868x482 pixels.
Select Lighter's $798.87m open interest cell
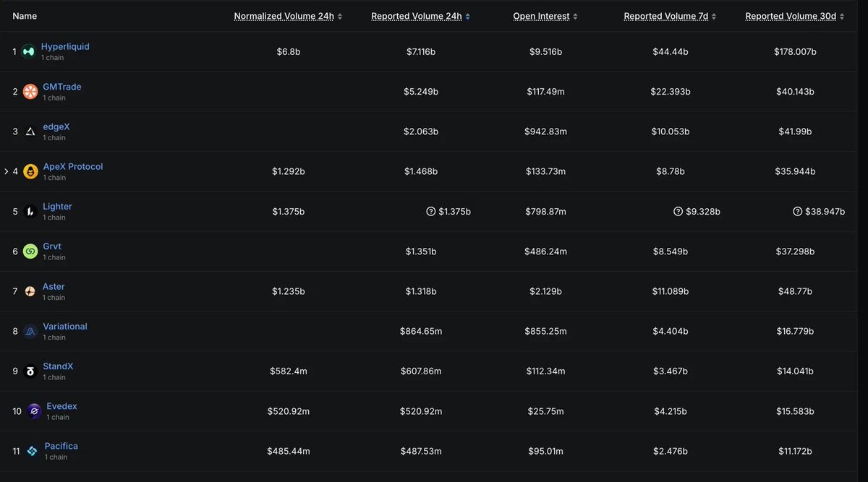point(546,212)
